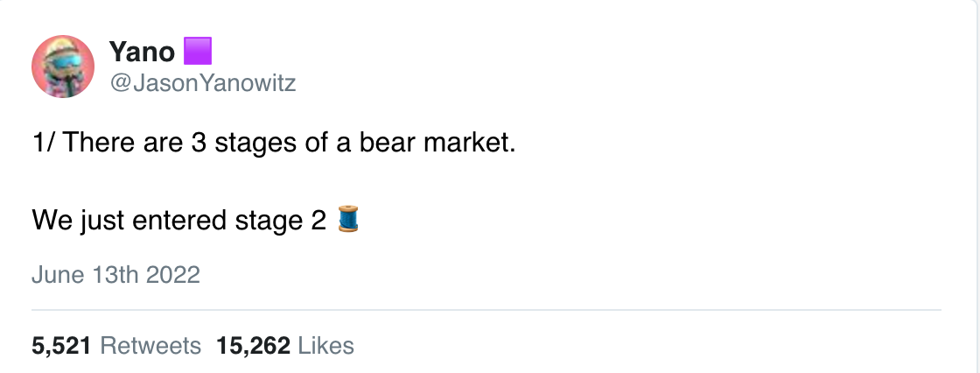
Task: Open Yano's profile avatar picture
Action: (x=62, y=67)
